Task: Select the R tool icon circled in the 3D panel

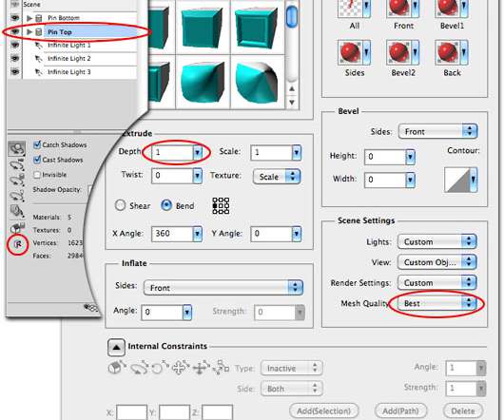Action: tap(18, 244)
